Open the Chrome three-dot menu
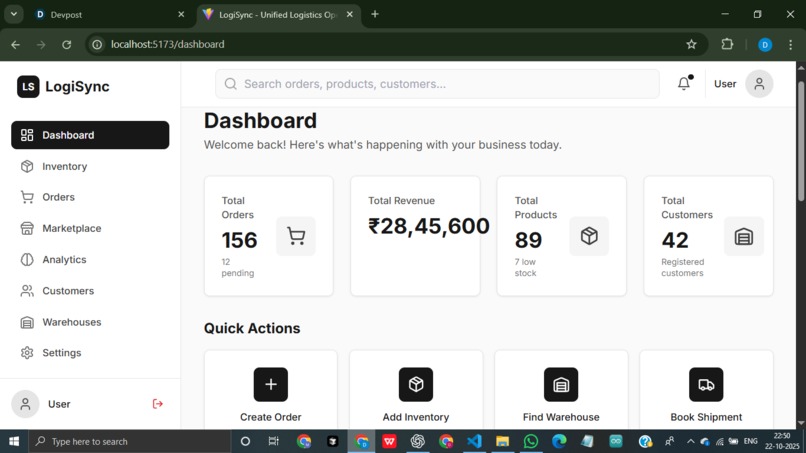Image resolution: width=806 pixels, height=453 pixels. pyautogui.click(x=791, y=45)
